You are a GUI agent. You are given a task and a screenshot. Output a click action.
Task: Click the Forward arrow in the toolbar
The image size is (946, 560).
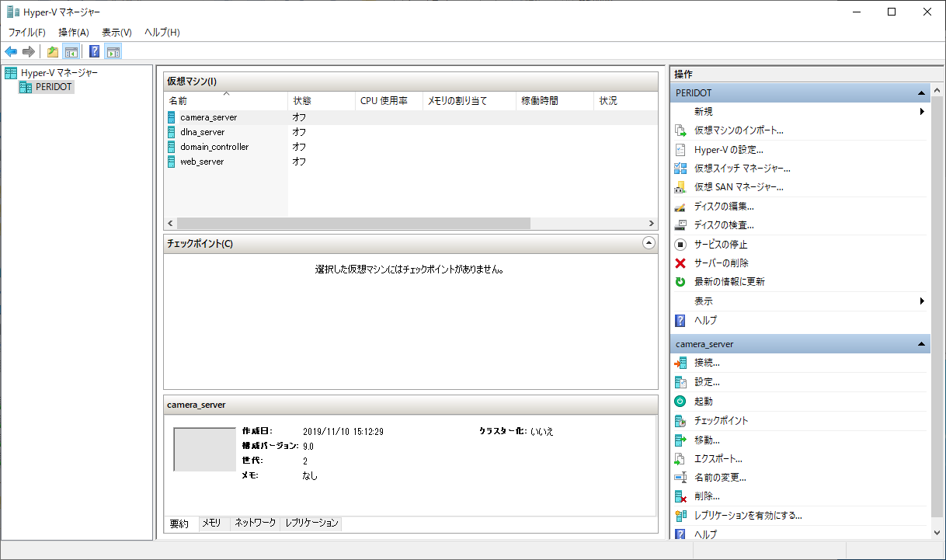[29, 52]
